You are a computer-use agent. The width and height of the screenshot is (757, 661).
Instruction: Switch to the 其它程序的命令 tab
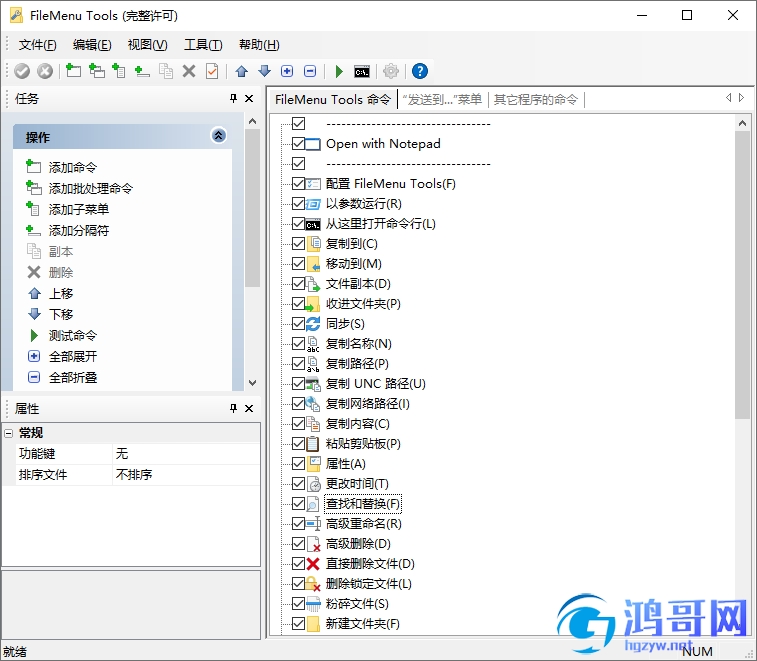click(535, 99)
